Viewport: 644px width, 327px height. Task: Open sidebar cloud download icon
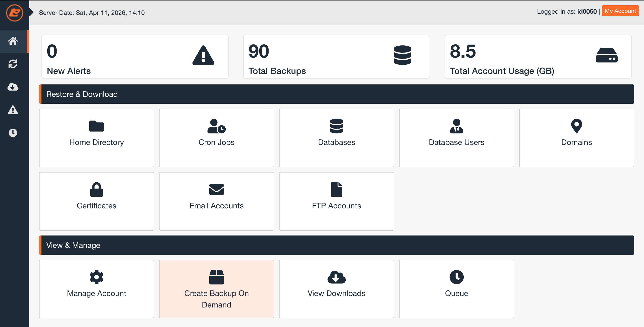(x=13, y=87)
